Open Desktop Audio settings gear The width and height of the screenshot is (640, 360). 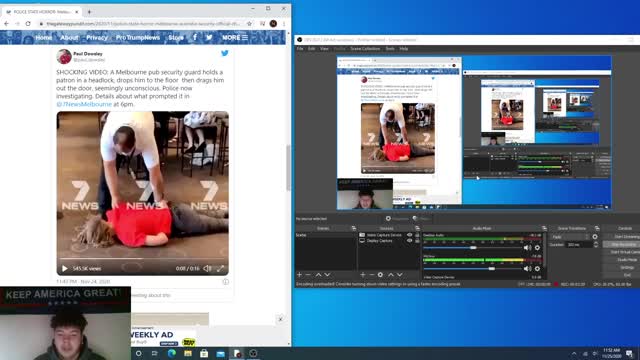(537, 247)
